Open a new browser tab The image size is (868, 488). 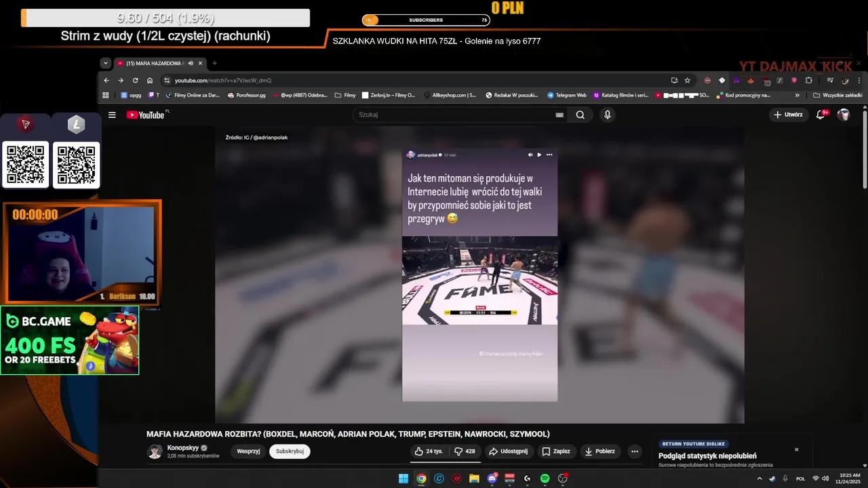pos(214,63)
